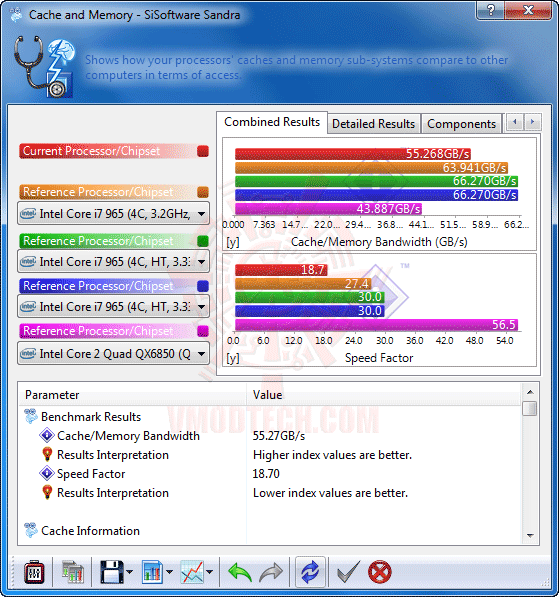Select the Speed Factor row
The width and height of the screenshot is (559, 597).
[91, 474]
